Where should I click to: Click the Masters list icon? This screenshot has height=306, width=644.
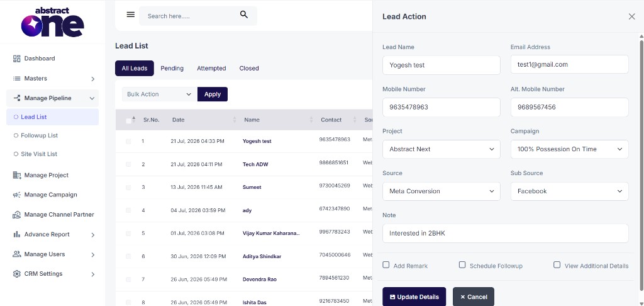[17, 78]
